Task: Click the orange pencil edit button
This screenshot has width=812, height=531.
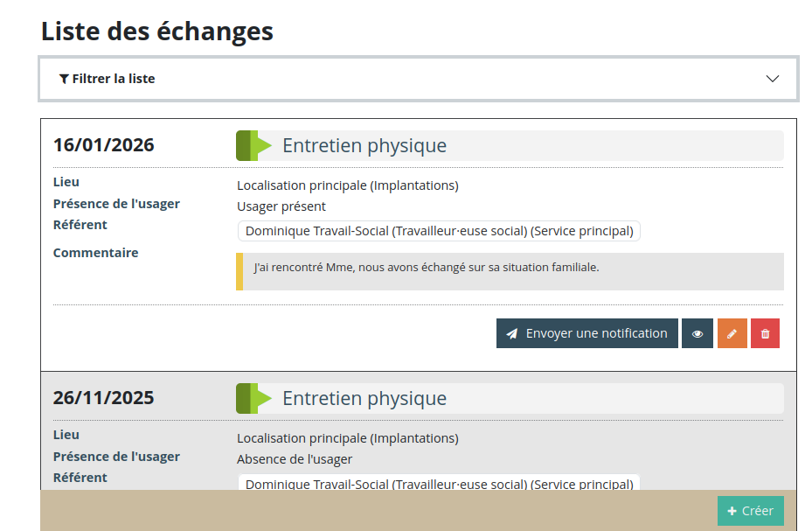Action: (732, 333)
